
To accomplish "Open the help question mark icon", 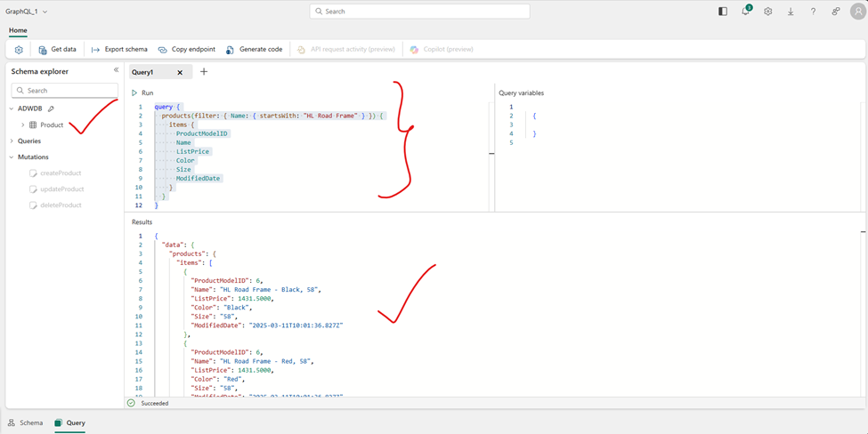I will (x=813, y=12).
